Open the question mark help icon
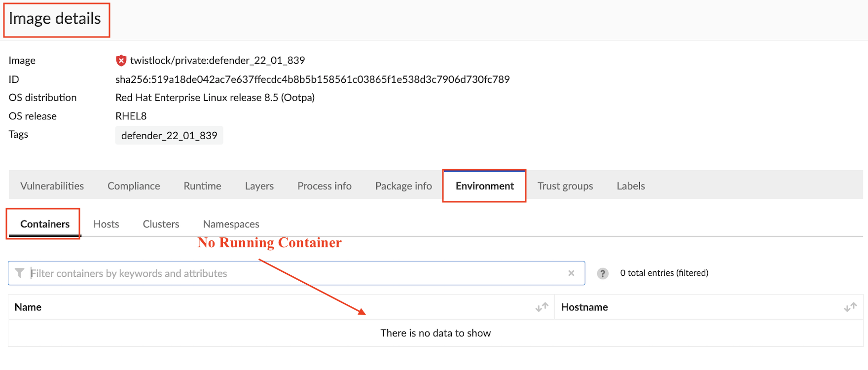The width and height of the screenshot is (868, 370). (603, 273)
